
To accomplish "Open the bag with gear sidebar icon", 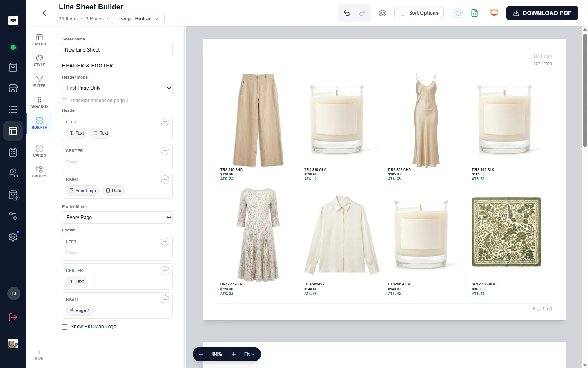I will tap(13, 195).
